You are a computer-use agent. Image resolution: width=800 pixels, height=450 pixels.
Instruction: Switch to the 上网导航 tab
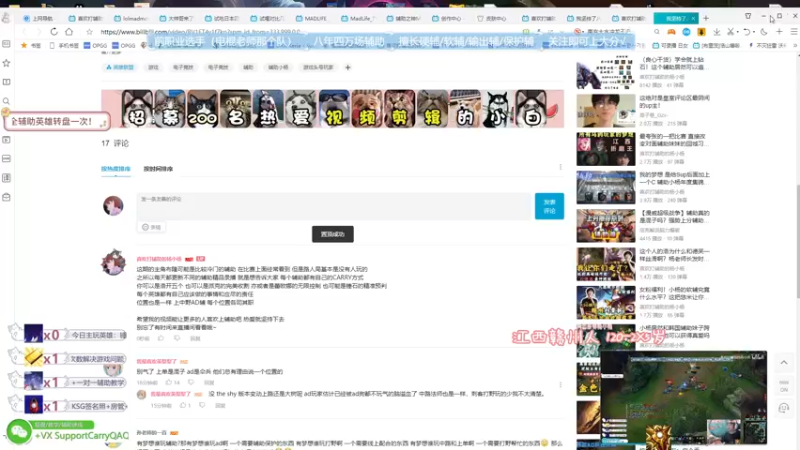(x=38, y=18)
